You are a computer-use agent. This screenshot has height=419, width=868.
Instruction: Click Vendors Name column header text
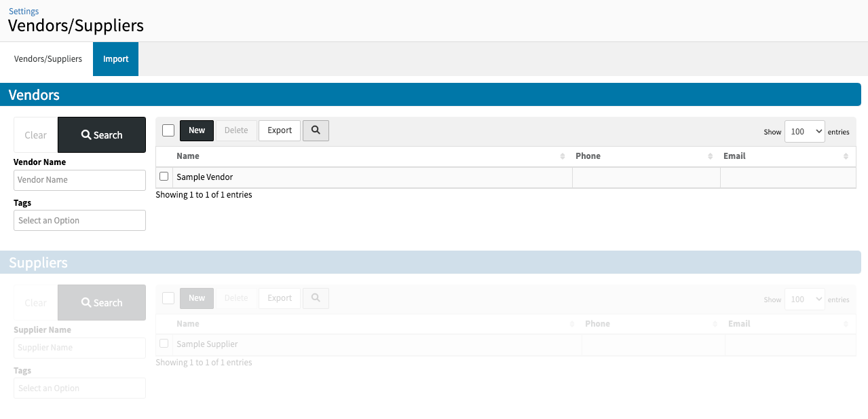tap(188, 156)
